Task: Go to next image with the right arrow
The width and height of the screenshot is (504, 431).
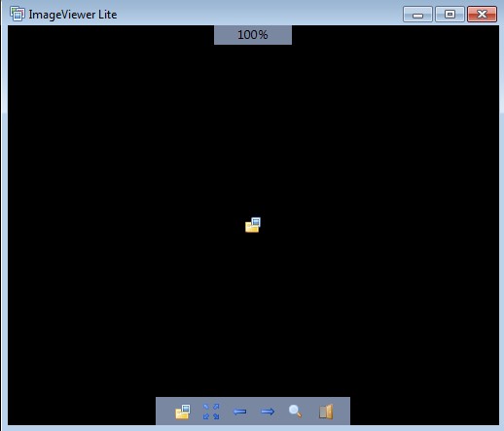Action: (268, 412)
